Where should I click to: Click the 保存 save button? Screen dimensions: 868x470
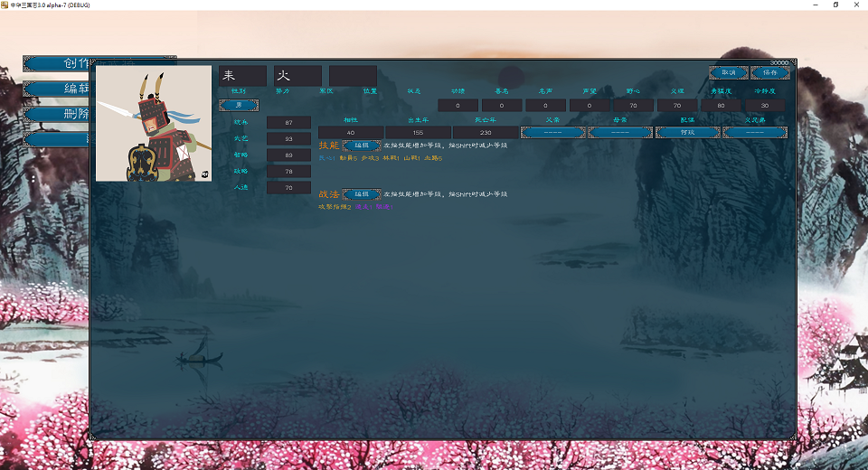[x=770, y=72]
